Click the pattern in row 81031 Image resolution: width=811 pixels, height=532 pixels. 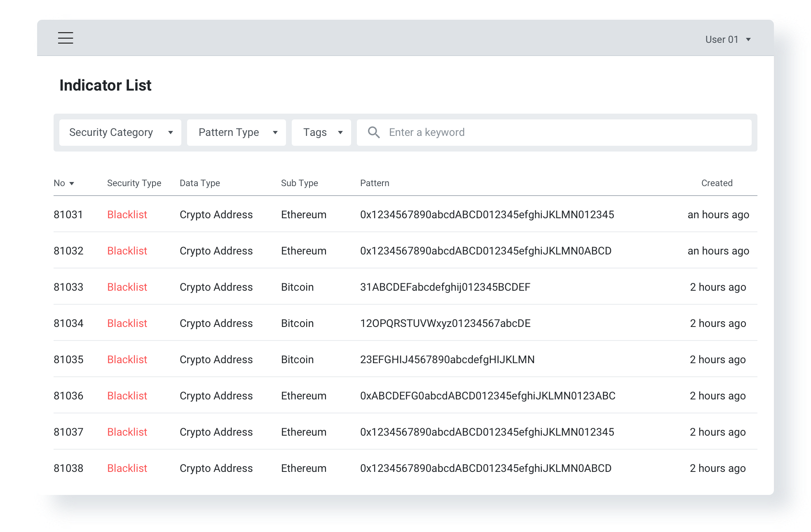tap(487, 215)
